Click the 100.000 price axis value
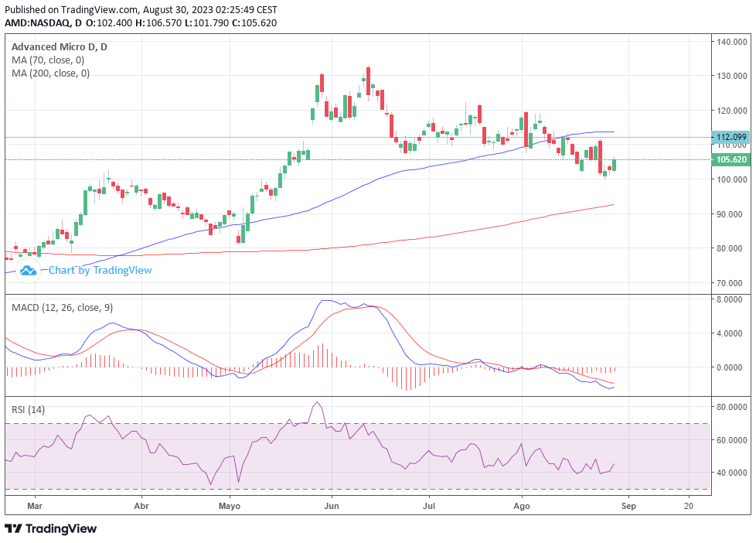 [732, 179]
